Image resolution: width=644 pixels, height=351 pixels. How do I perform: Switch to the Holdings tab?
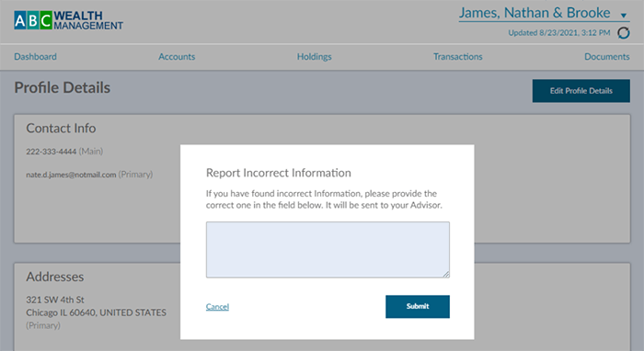coord(315,57)
